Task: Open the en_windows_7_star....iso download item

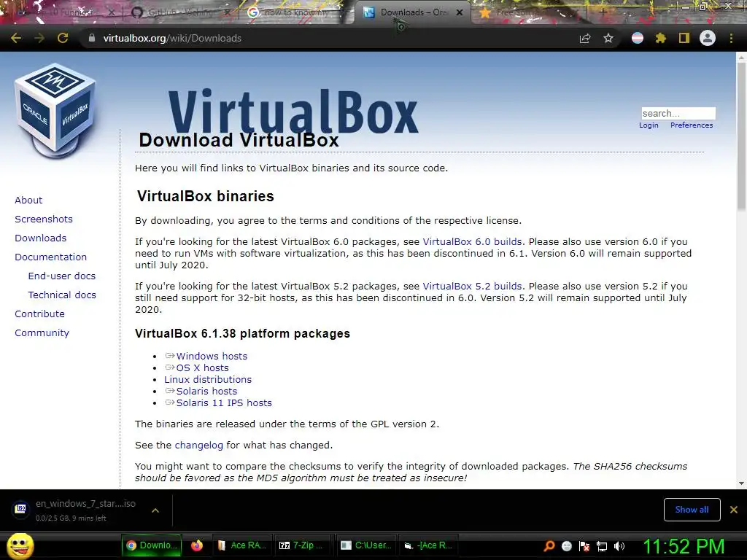Action: (86, 510)
